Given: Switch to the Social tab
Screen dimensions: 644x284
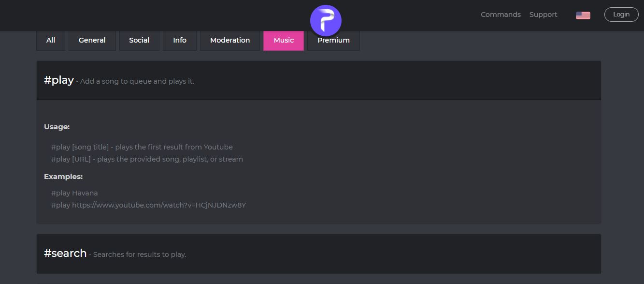Looking at the screenshot, I should click(139, 40).
